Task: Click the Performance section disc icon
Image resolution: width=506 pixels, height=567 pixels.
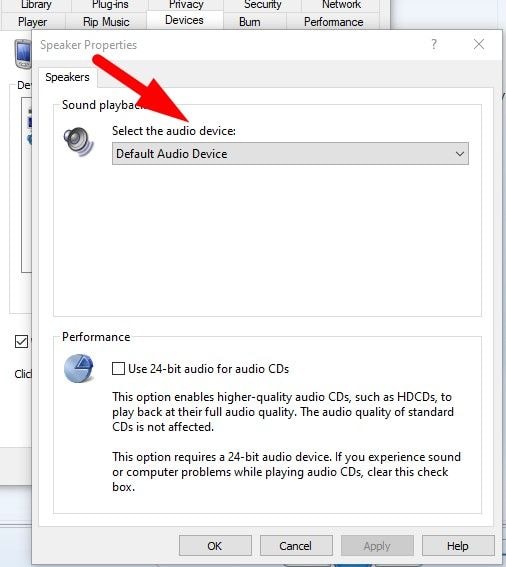Action: pos(79,368)
